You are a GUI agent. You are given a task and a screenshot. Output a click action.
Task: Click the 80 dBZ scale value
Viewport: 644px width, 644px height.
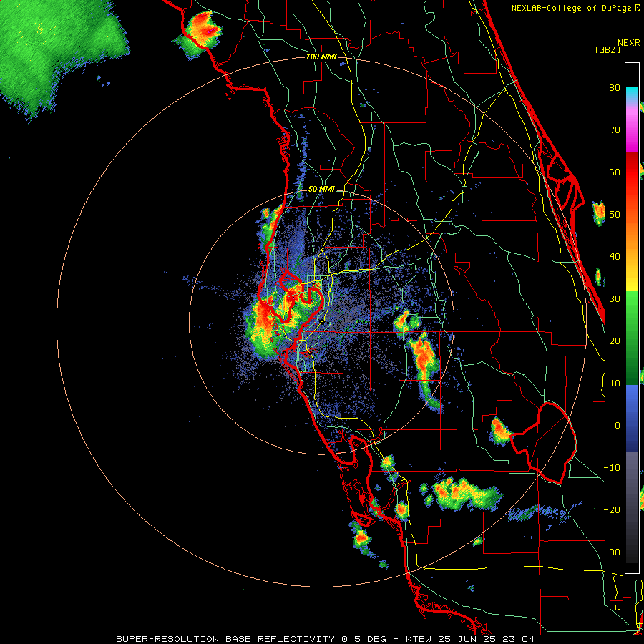pyautogui.click(x=615, y=87)
